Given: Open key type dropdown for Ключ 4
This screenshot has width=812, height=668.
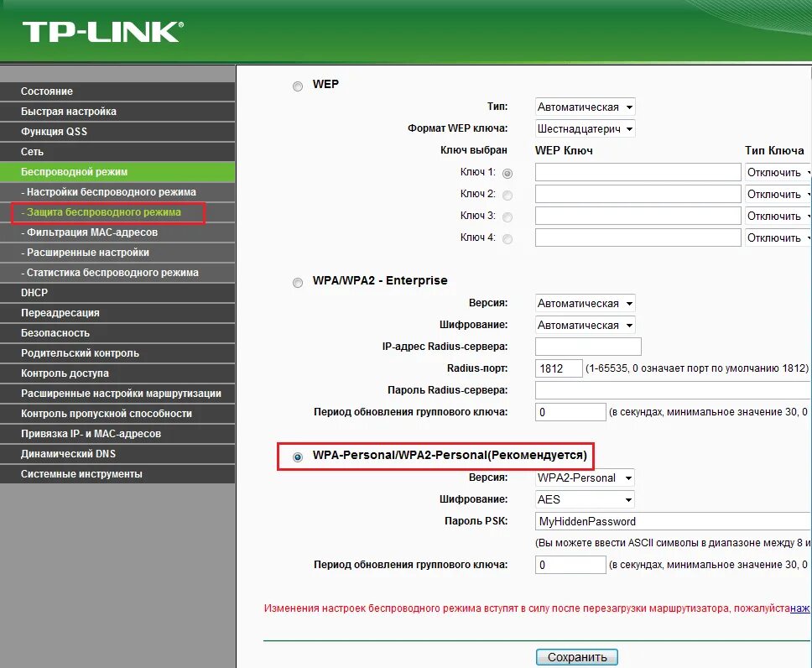Looking at the screenshot, I should 778,237.
